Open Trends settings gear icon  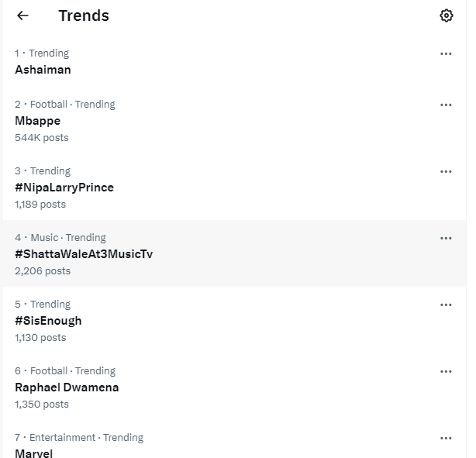pyautogui.click(x=446, y=15)
